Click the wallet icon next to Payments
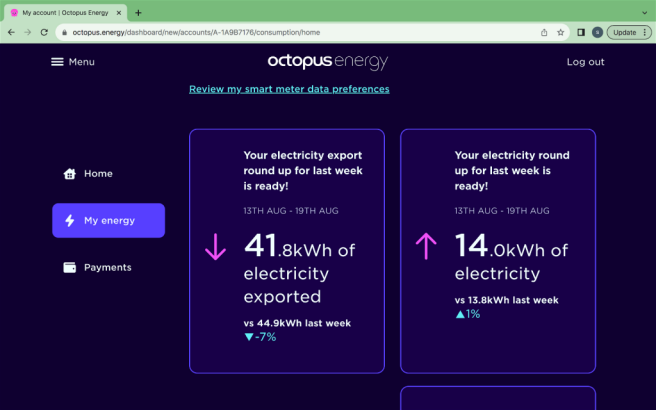 (69, 267)
